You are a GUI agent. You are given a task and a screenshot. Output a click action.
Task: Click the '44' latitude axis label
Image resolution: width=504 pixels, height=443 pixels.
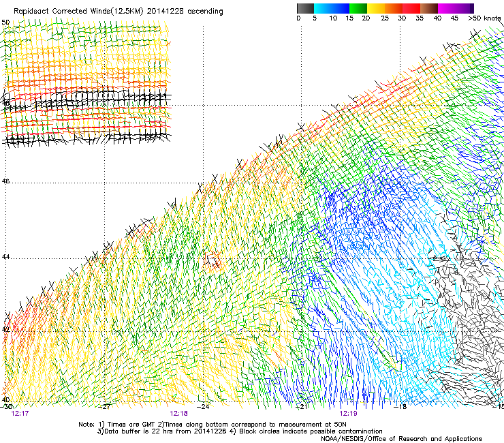tap(5, 257)
